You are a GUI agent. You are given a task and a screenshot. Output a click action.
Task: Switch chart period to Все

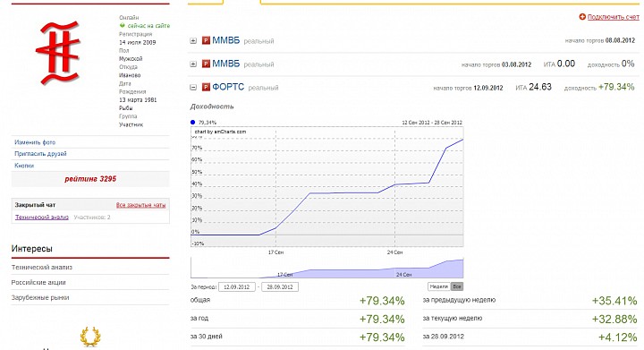pyautogui.click(x=457, y=286)
